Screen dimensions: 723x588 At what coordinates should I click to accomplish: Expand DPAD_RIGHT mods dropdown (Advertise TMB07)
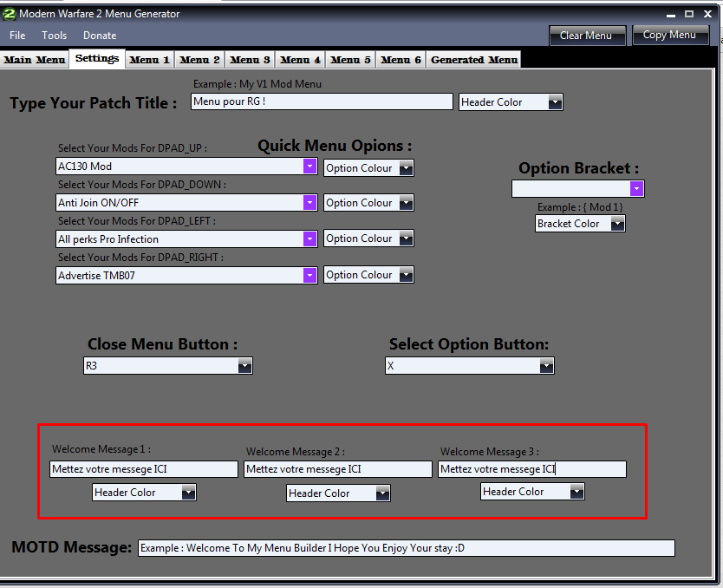[x=186, y=276]
